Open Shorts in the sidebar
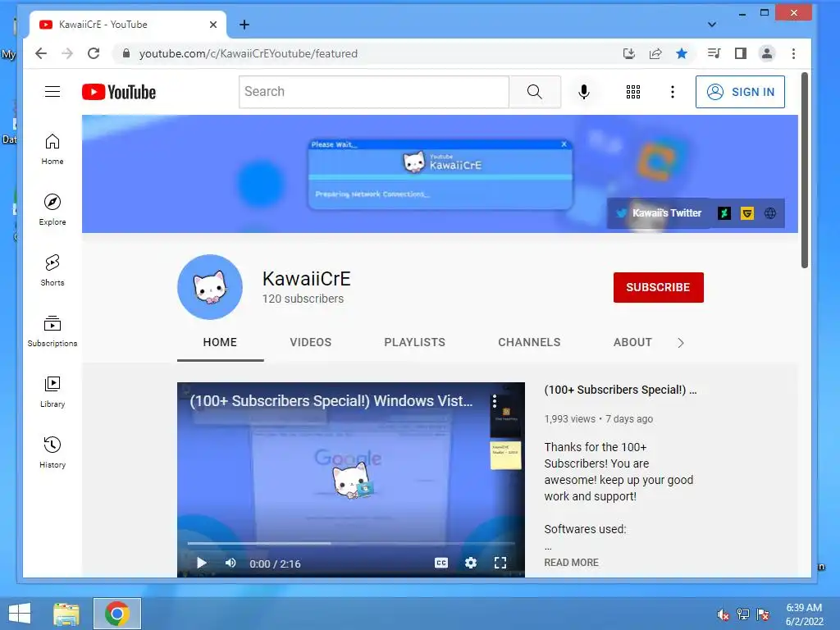 point(52,270)
